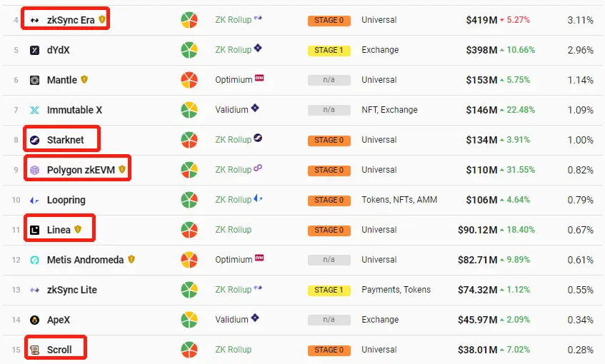
Task: Click the $90.12M value for Linea
Action: tap(477, 231)
